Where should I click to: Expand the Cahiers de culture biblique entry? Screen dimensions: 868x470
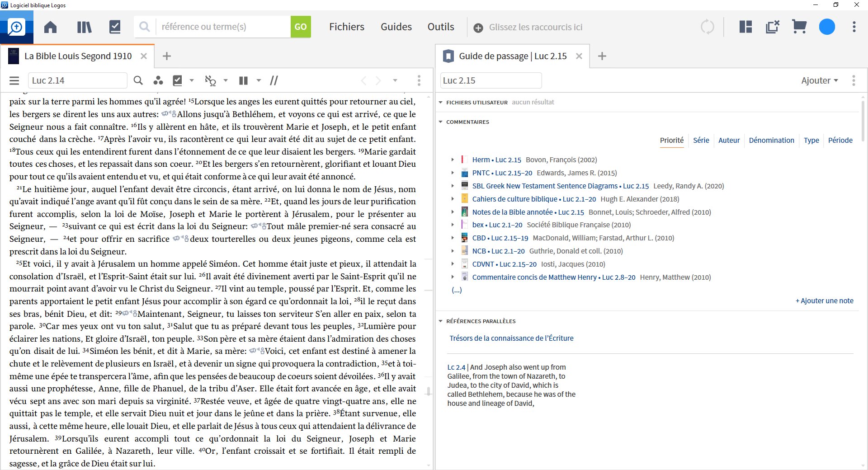[x=453, y=199]
